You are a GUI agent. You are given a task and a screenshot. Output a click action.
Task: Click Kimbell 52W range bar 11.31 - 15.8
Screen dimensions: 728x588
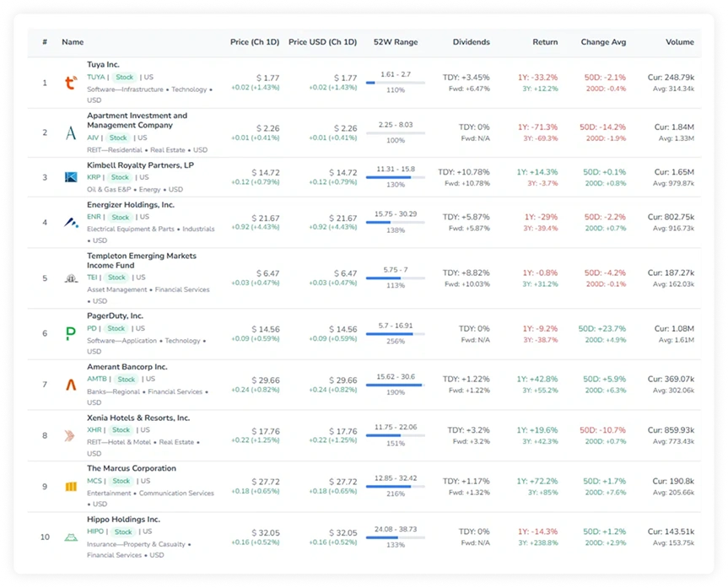click(396, 177)
